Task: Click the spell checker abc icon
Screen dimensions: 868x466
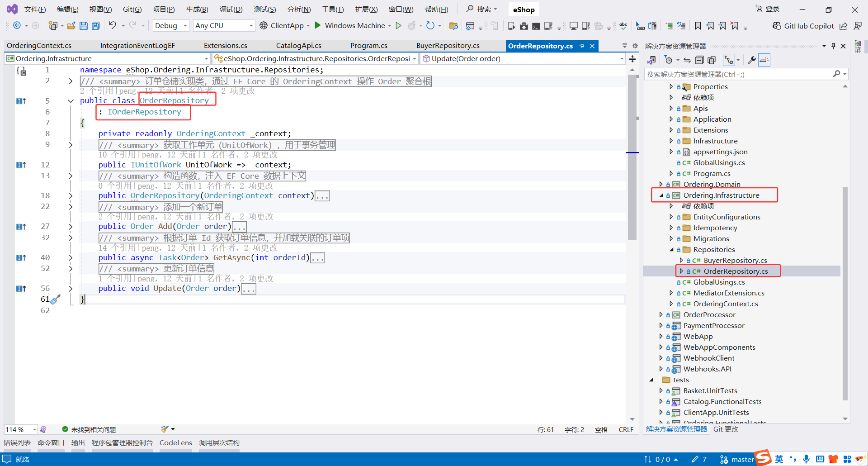Action: 623,26
